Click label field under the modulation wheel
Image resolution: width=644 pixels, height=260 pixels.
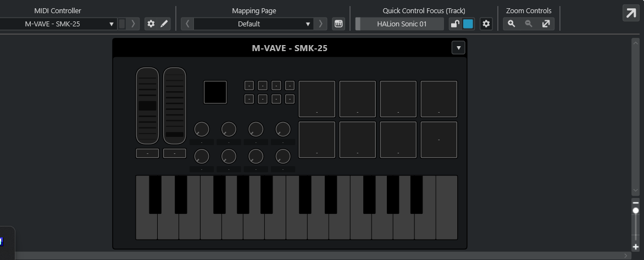point(175,153)
